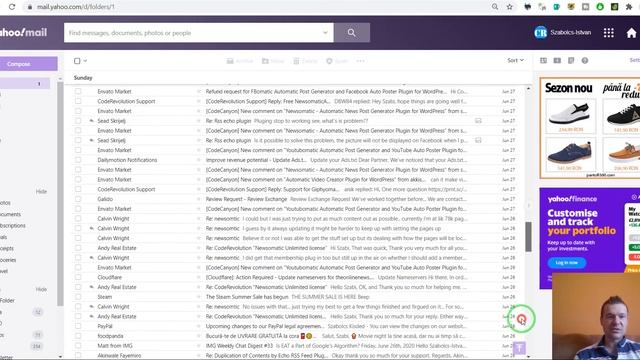The height and width of the screenshot is (360, 640).
Task: Click the browser address bar URL
Action: [76, 7]
